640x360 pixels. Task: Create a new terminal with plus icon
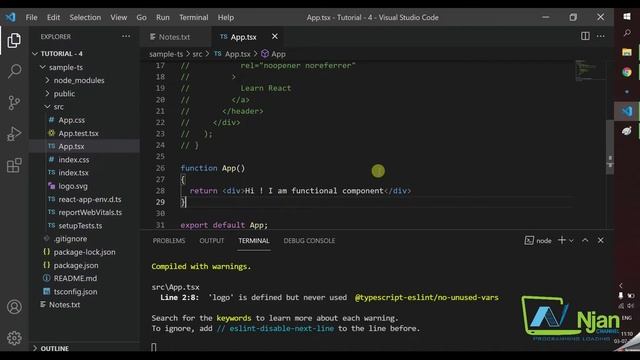(x=562, y=240)
